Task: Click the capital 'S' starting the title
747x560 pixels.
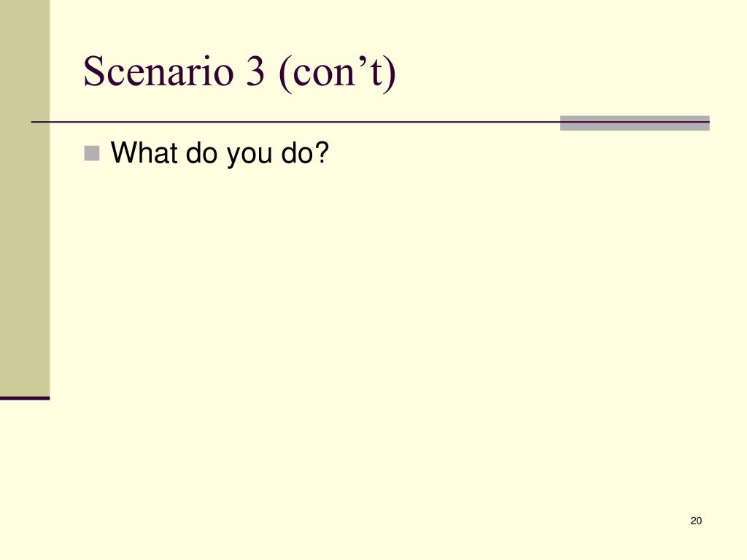Action: (x=94, y=71)
